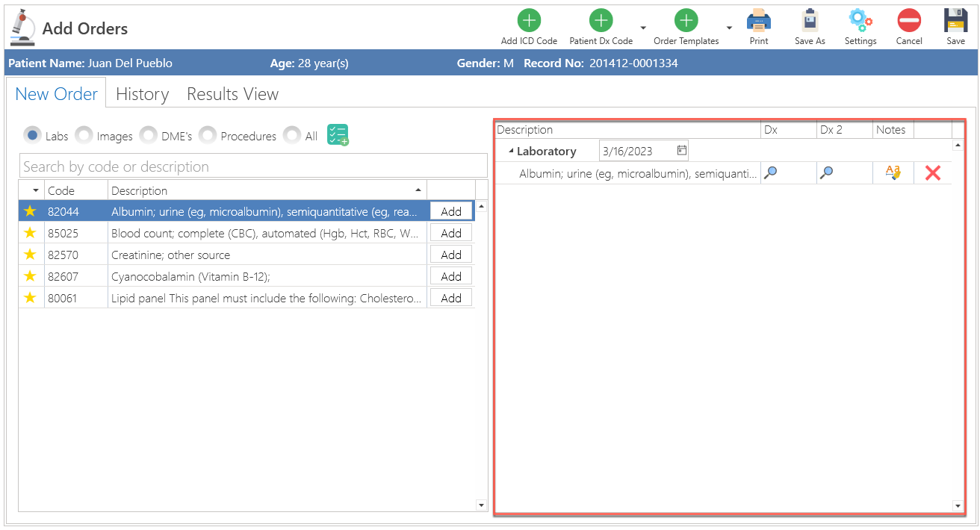Click the green order checklist icon beside All
Image resolution: width=980 pixels, height=530 pixels.
coord(337,134)
